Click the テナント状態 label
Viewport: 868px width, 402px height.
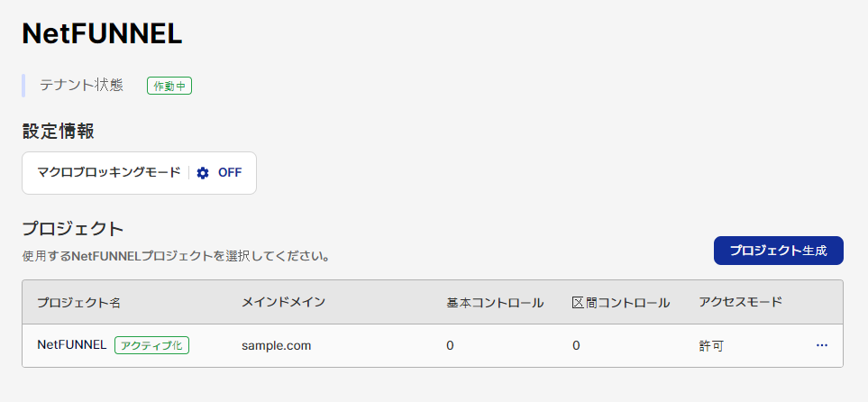point(81,86)
